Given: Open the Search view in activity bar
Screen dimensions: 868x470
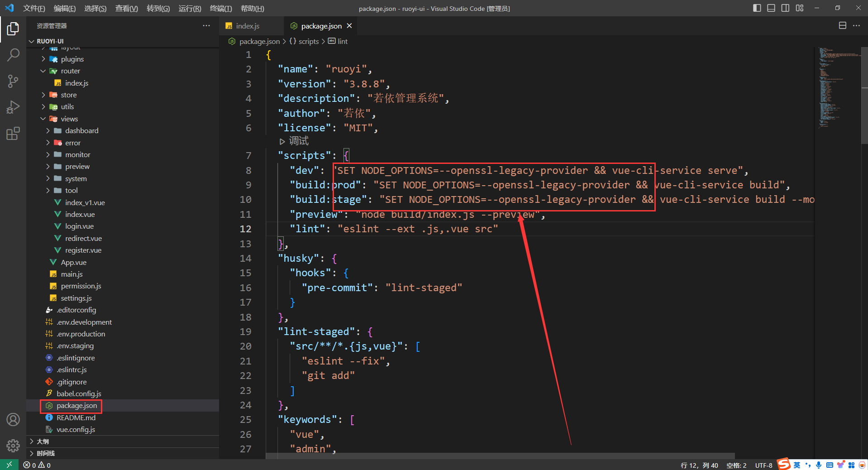Looking at the screenshot, I should pos(13,55).
